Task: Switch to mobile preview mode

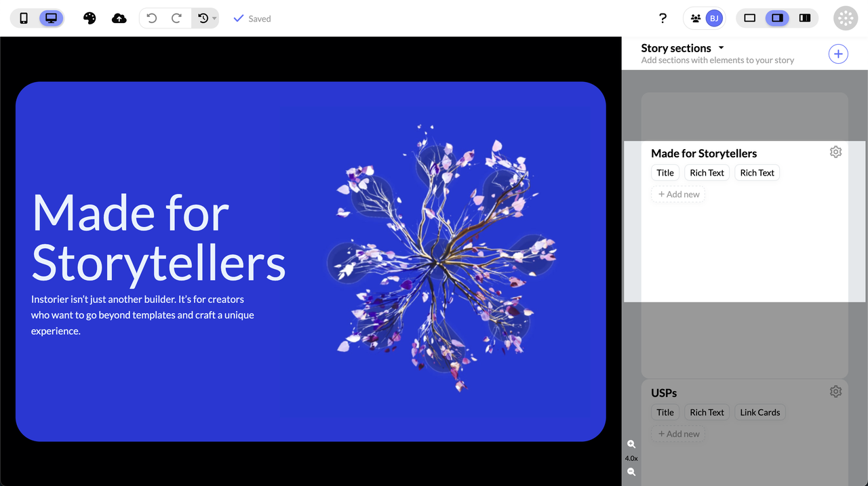Action: (24, 18)
